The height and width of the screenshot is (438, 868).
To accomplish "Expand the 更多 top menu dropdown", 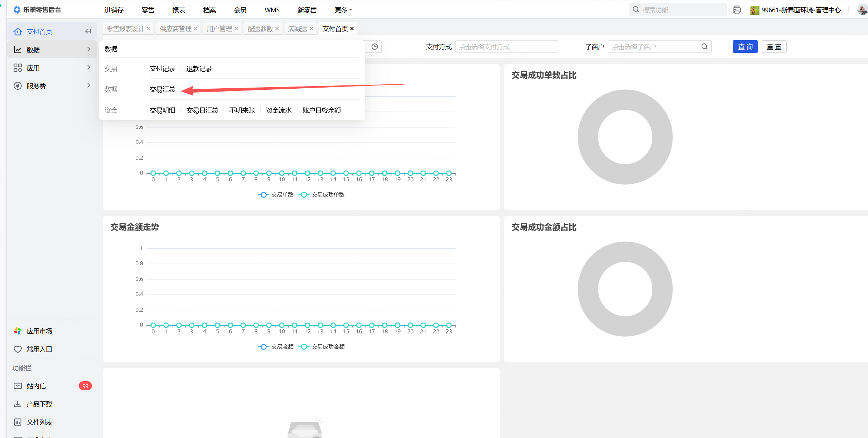I will click(x=343, y=10).
